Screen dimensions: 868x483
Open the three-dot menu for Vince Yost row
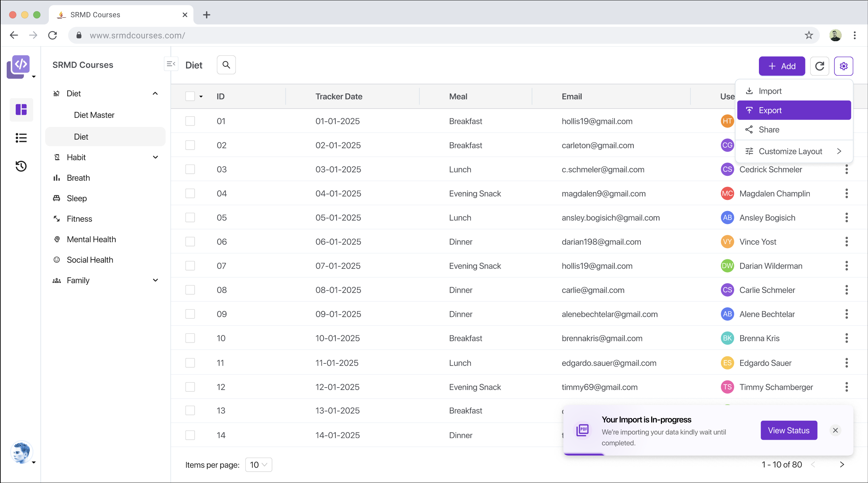click(846, 241)
